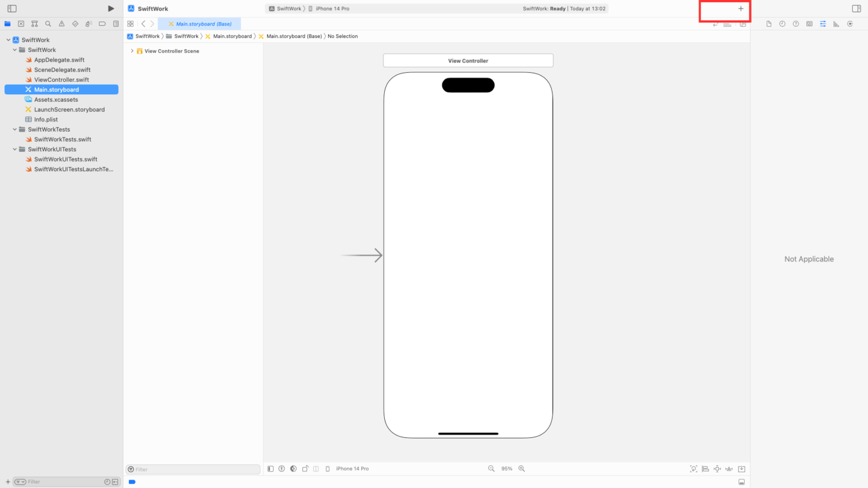Open the Size inspector
Viewport: 868px width, 488px height.
pos(836,24)
